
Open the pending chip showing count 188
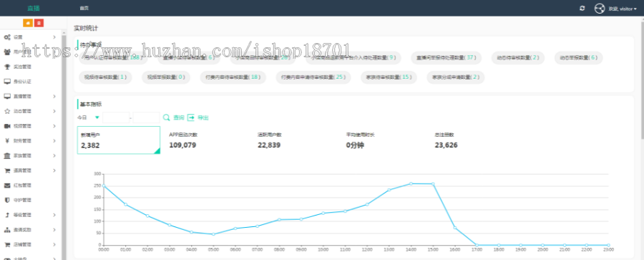tap(112, 57)
